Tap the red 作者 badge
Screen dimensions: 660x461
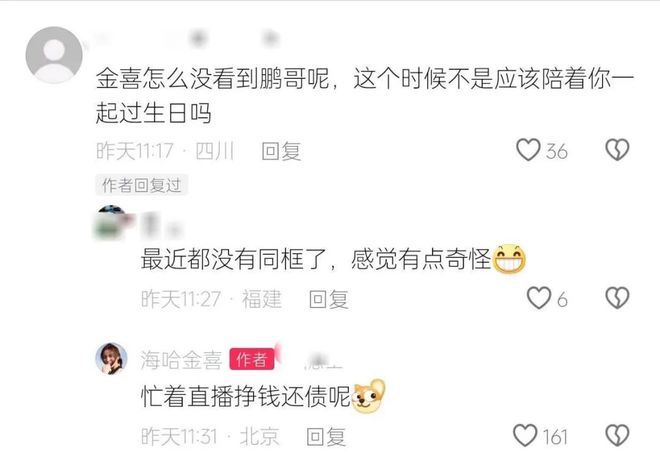click(251, 360)
